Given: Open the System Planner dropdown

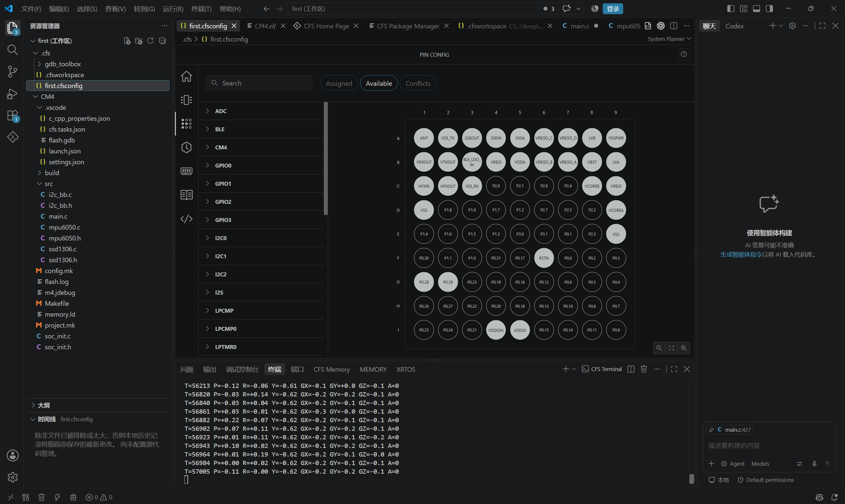Looking at the screenshot, I should coord(669,39).
